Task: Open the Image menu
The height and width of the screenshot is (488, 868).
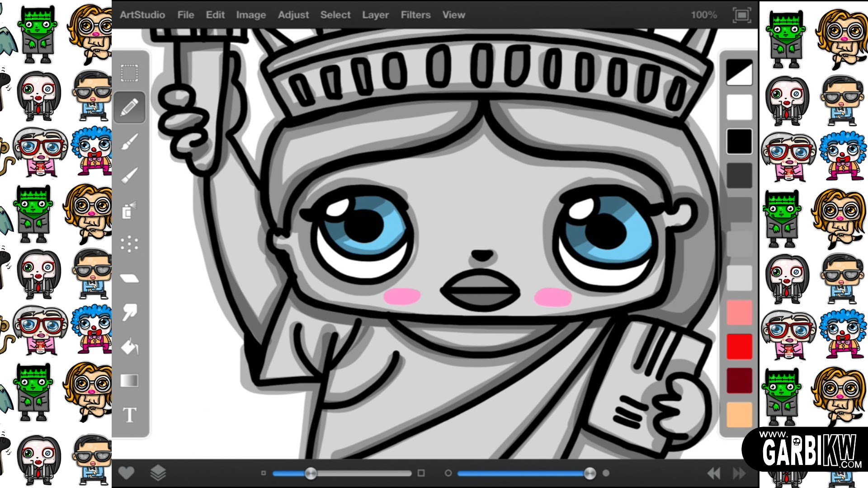Action: coord(251,14)
